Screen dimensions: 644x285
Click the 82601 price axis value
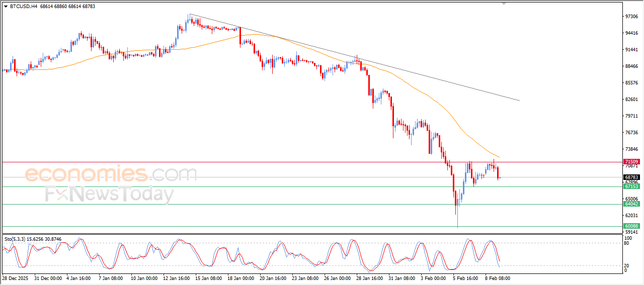(631, 99)
